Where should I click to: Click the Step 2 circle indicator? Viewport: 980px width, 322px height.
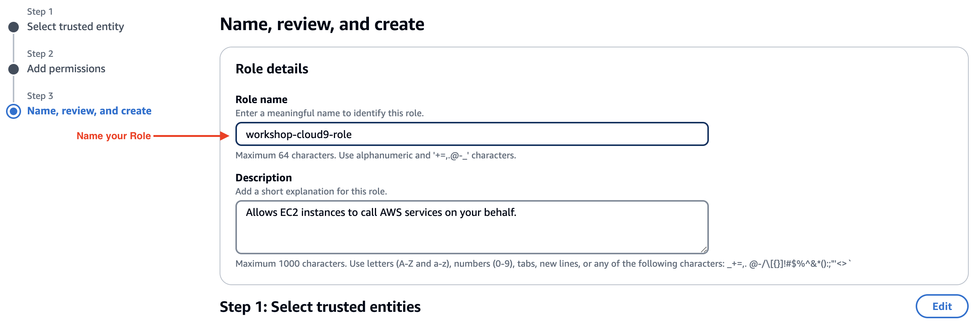point(14,69)
